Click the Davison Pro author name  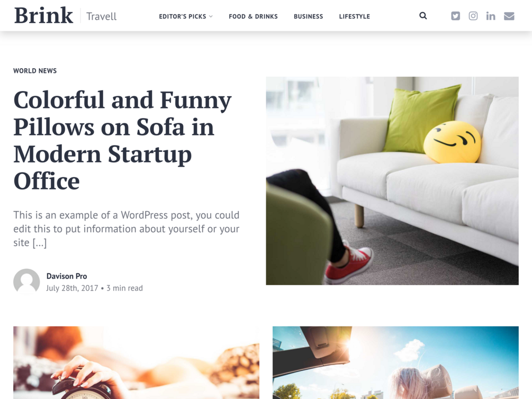click(x=67, y=276)
